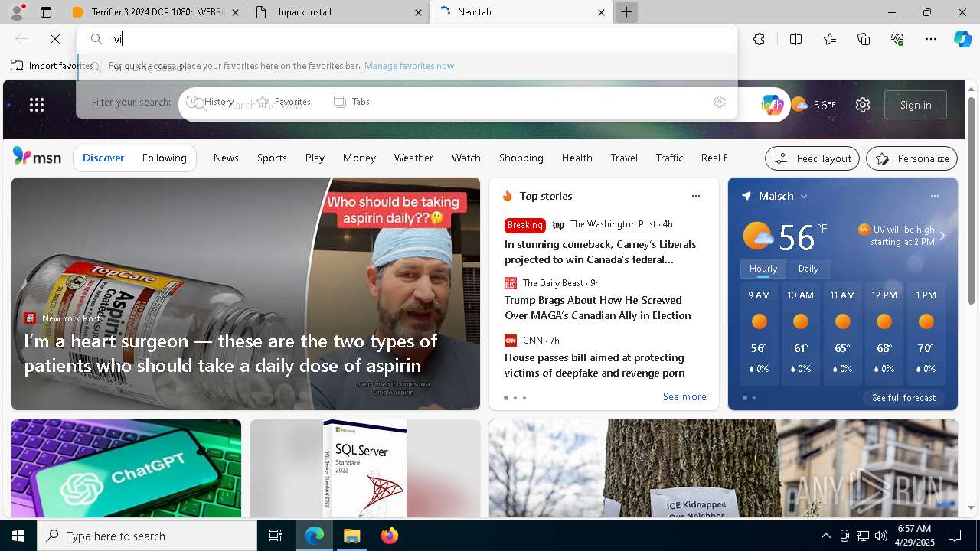The height and width of the screenshot is (551, 980).
Task: Advance the weather card with right chevron
Action: (x=942, y=236)
